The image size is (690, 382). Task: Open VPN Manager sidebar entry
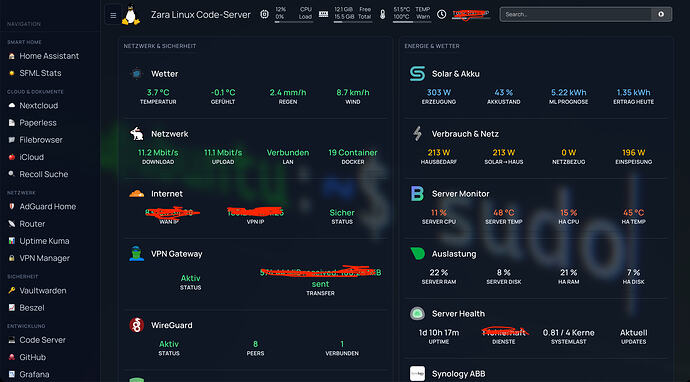[x=39, y=258]
